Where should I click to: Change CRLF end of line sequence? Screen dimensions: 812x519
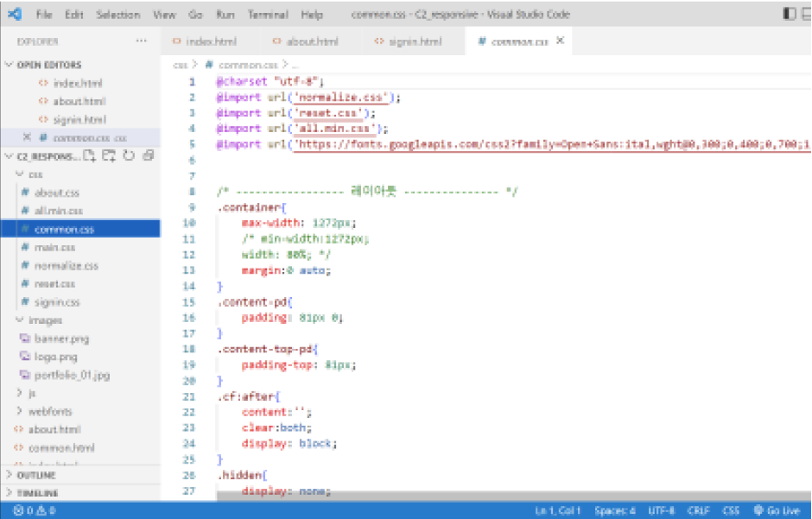(x=698, y=510)
